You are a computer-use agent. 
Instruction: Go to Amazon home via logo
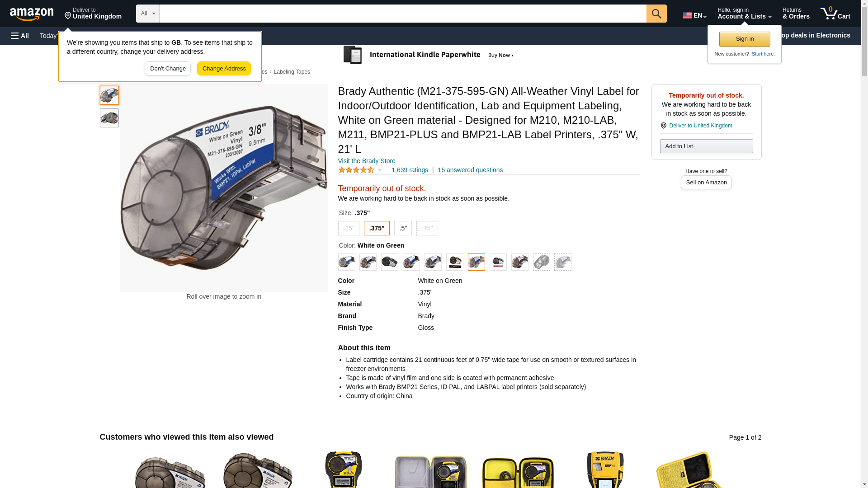(32, 14)
